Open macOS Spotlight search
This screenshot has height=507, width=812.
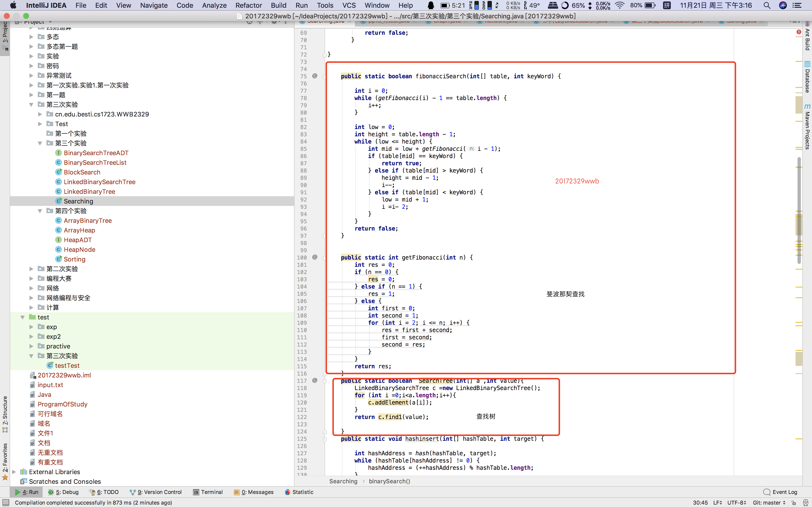[767, 5]
